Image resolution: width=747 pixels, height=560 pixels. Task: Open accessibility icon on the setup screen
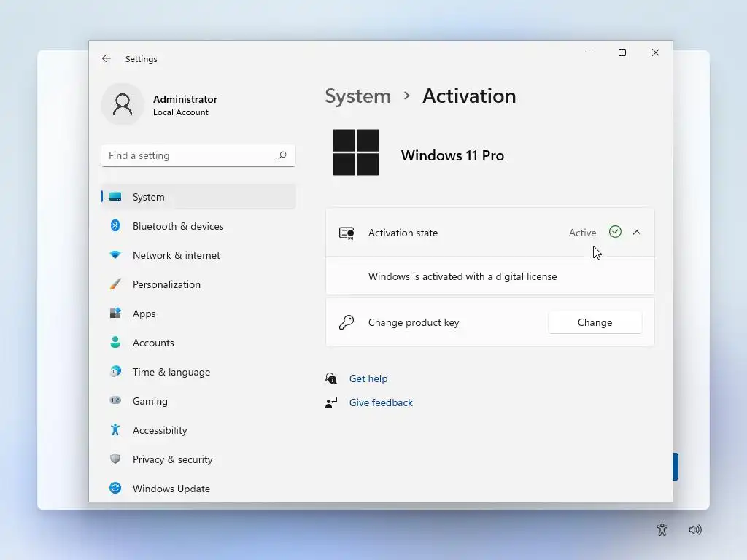[662, 529]
